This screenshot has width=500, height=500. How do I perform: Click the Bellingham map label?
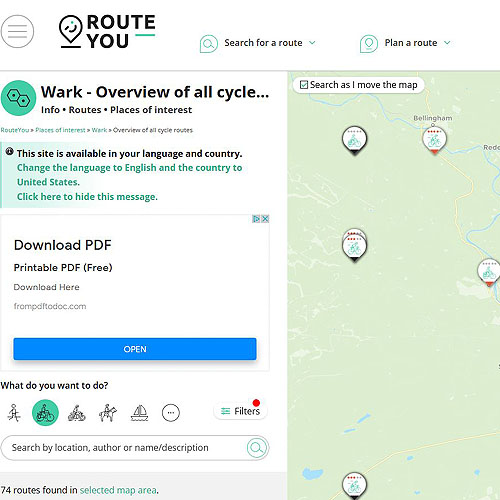click(433, 118)
